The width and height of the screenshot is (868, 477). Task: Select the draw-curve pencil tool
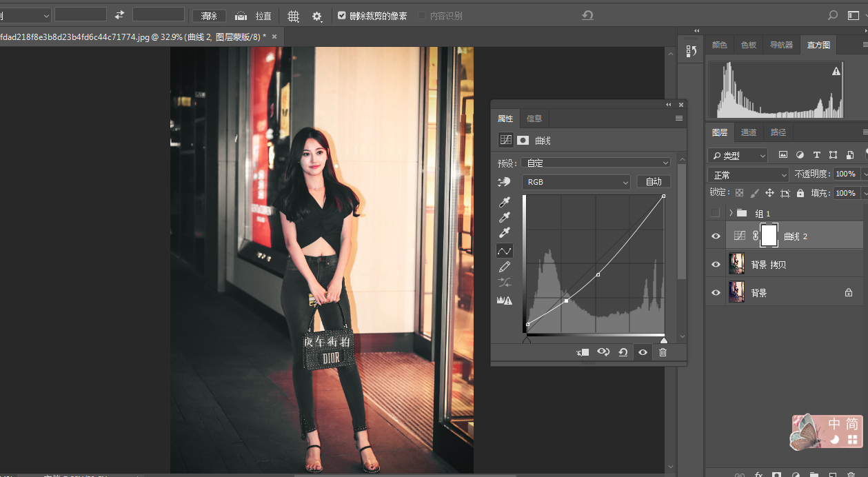pos(505,267)
